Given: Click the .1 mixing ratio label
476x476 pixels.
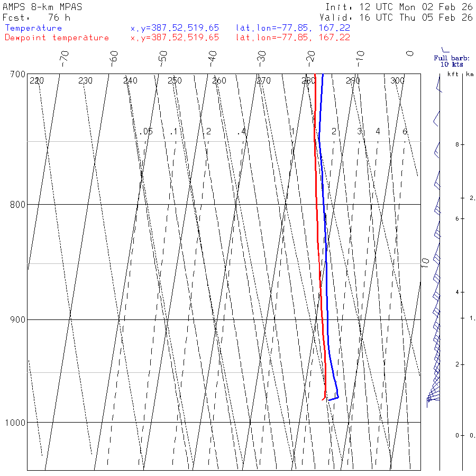Looking at the screenshot, I should coord(173,132).
